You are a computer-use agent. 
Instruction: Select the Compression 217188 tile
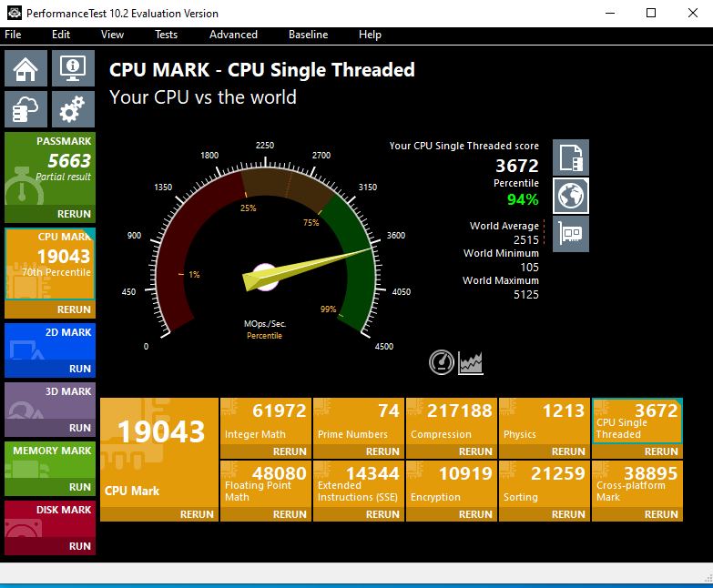(x=451, y=421)
